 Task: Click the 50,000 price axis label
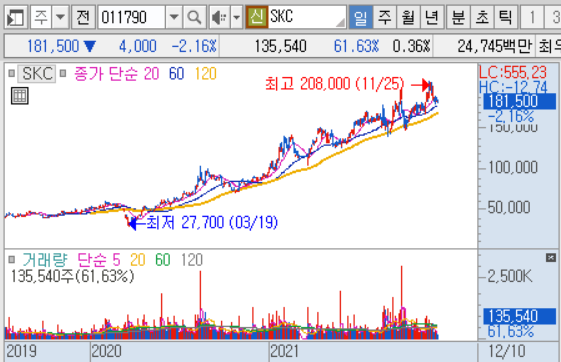click(x=509, y=207)
